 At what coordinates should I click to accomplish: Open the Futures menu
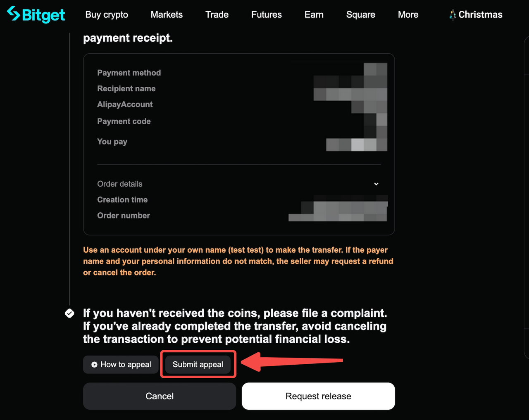[266, 14]
